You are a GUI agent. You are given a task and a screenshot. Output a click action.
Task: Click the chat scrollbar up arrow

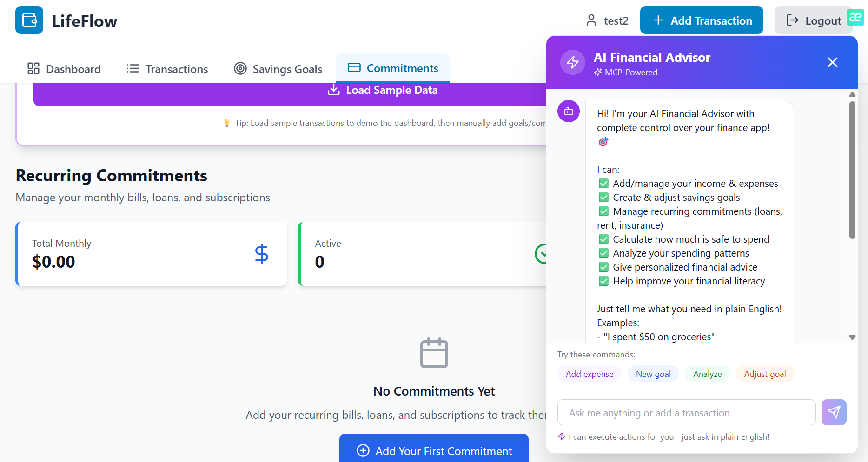852,94
